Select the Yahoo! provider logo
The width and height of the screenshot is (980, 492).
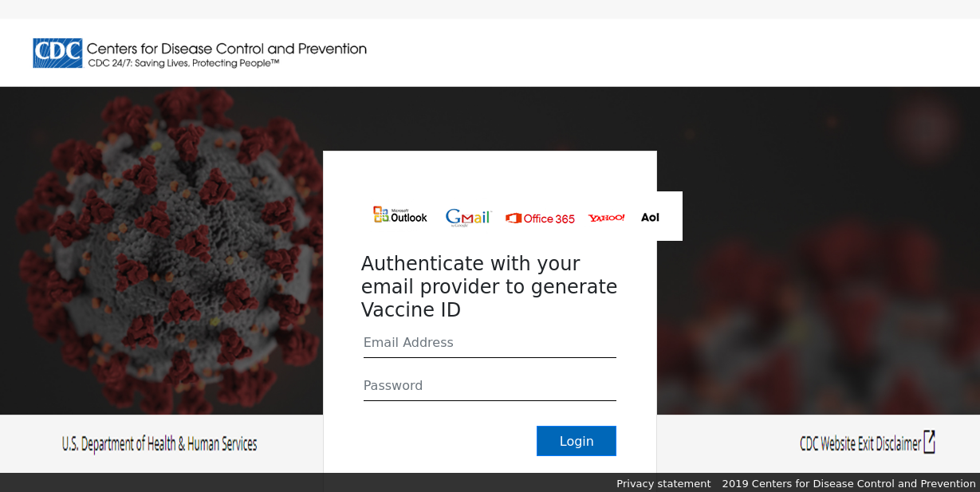[606, 218]
